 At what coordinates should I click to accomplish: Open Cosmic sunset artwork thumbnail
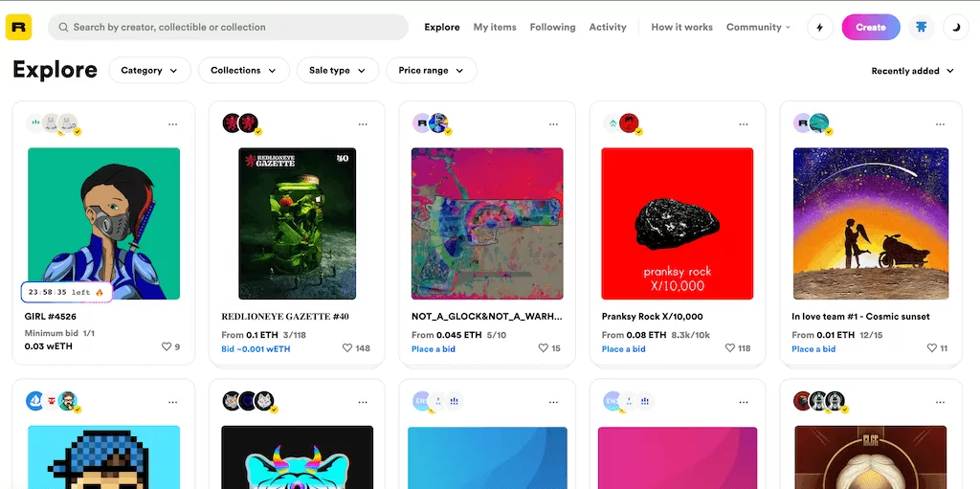coord(871,223)
